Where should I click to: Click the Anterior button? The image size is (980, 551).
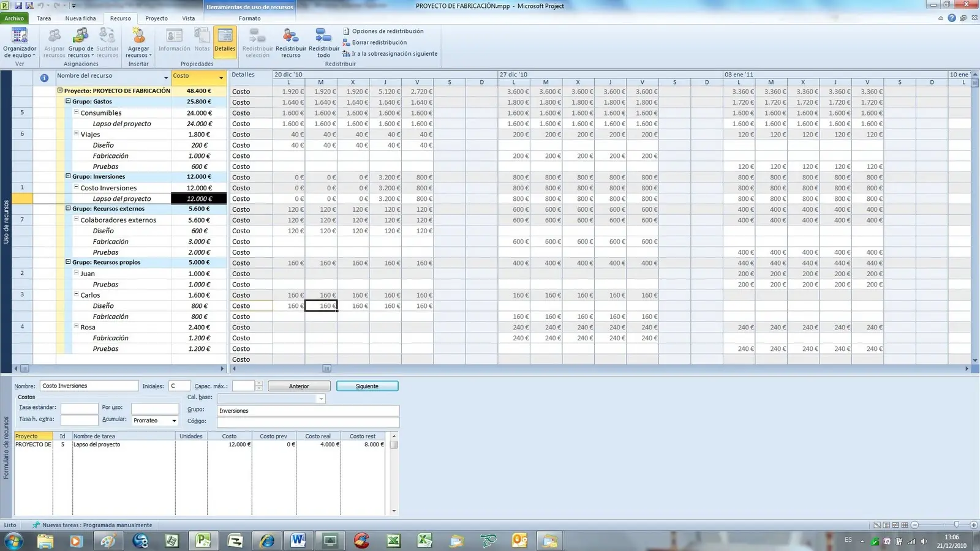click(299, 386)
